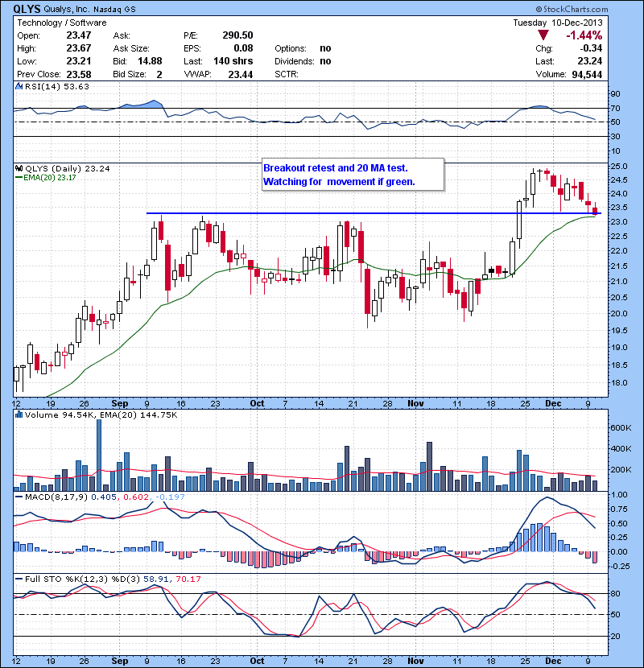644x668 pixels.
Task: Click the candlestick icon beside QLYS (Daily)
Action: 19,168
